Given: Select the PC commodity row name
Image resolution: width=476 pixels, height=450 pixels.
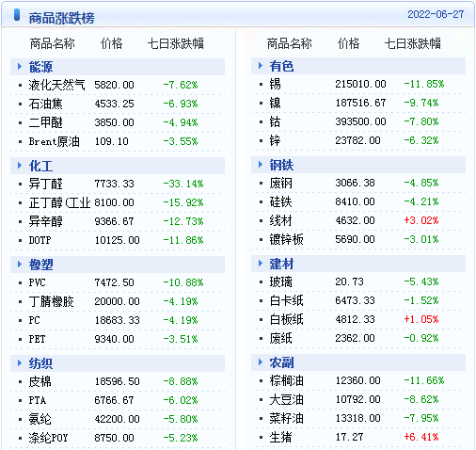Looking at the screenshot, I should [34, 320].
